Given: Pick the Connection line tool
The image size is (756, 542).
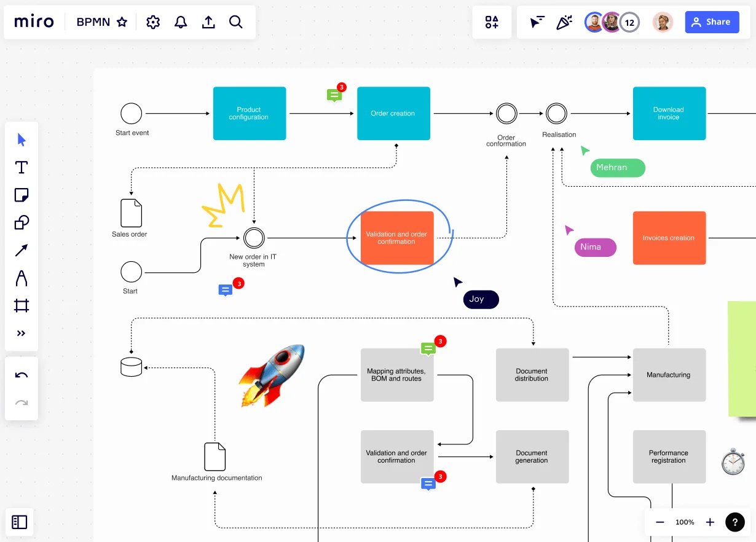Looking at the screenshot, I should click(21, 250).
